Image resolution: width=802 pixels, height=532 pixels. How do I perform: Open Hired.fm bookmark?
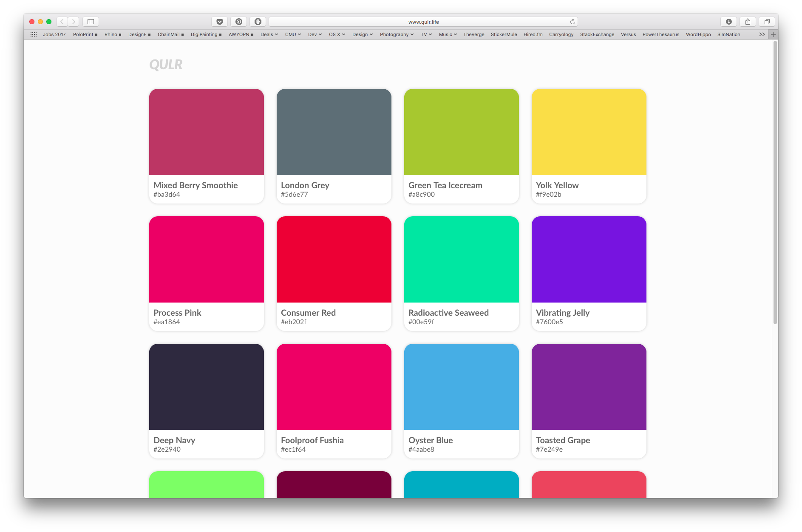533,34
